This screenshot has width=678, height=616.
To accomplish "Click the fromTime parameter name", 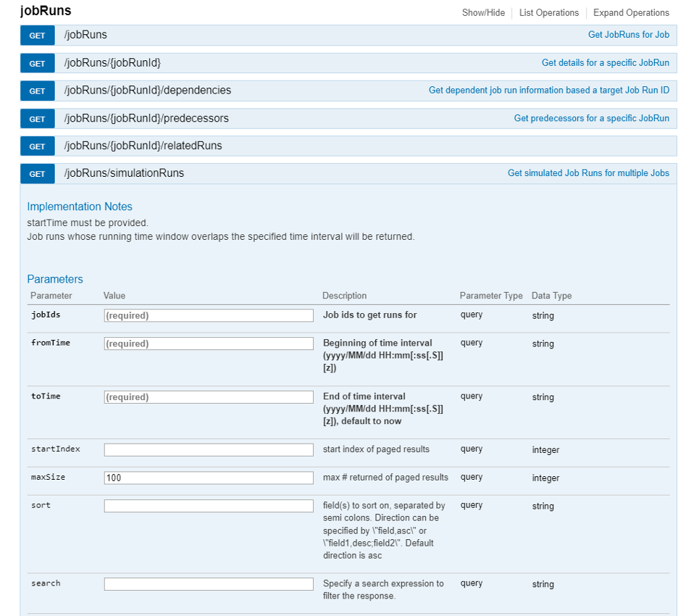I will pyautogui.click(x=50, y=343).
